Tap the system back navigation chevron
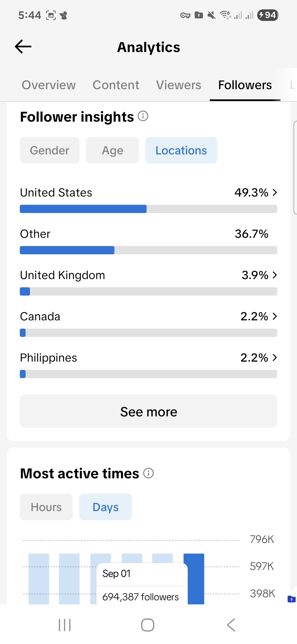The height and width of the screenshot is (644, 297). tap(231, 625)
